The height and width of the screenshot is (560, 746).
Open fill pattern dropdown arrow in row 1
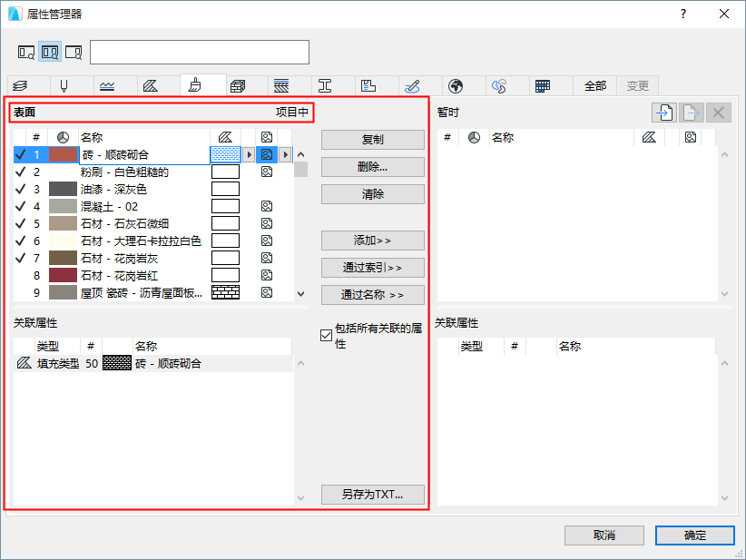pyautogui.click(x=249, y=154)
